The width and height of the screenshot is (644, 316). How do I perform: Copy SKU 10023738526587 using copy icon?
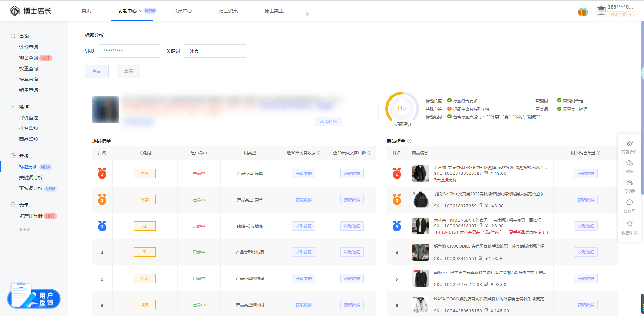486,173
